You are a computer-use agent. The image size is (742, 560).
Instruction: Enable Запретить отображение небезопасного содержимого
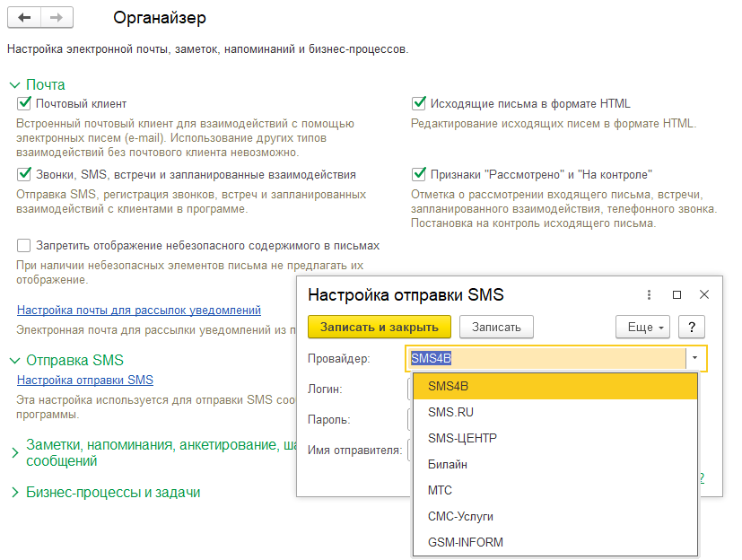pos(24,245)
